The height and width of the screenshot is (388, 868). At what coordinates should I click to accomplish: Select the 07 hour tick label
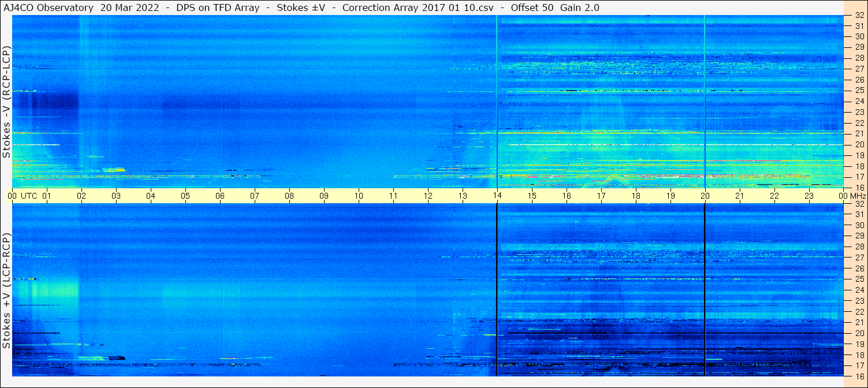255,196
